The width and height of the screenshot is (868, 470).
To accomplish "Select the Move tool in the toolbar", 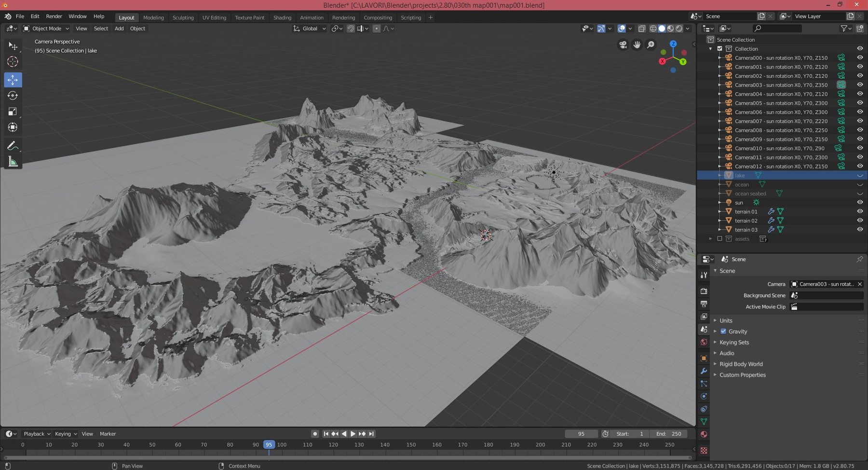I will click(13, 80).
